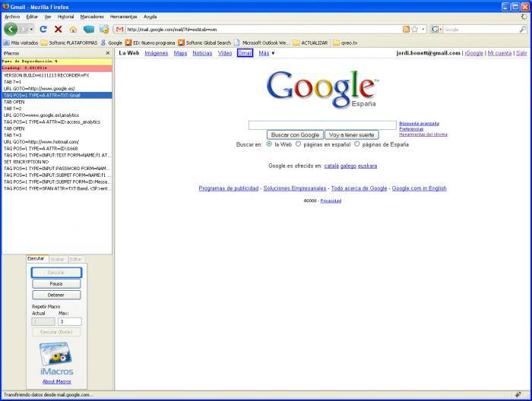The width and height of the screenshot is (532, 401).
Task: Open the Ver menu
Action: click(x=48, y=17)
